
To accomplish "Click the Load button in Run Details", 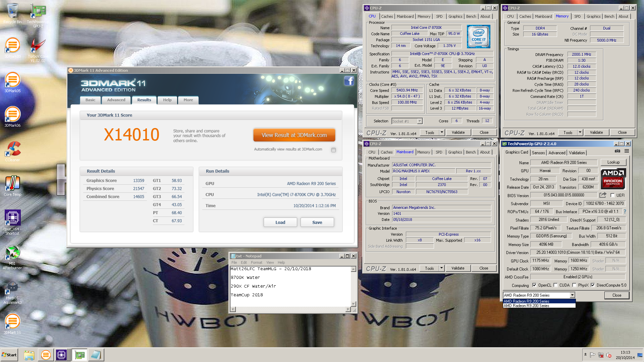I will pyautogui.click(x=280, y=222).
